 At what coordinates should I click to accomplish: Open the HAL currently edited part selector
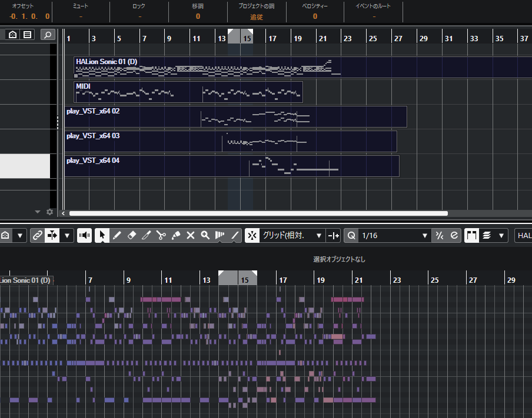pyautogui.click(x=524, y=235)
